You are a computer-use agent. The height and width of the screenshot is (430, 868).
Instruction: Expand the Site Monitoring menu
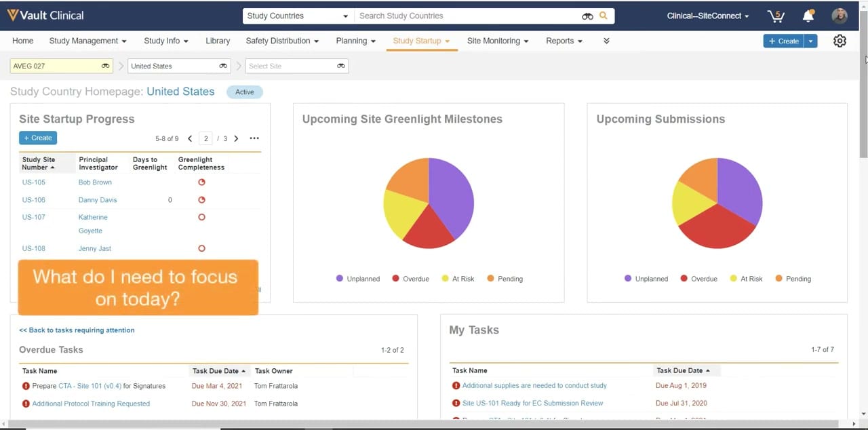click(x=498, y=41)
